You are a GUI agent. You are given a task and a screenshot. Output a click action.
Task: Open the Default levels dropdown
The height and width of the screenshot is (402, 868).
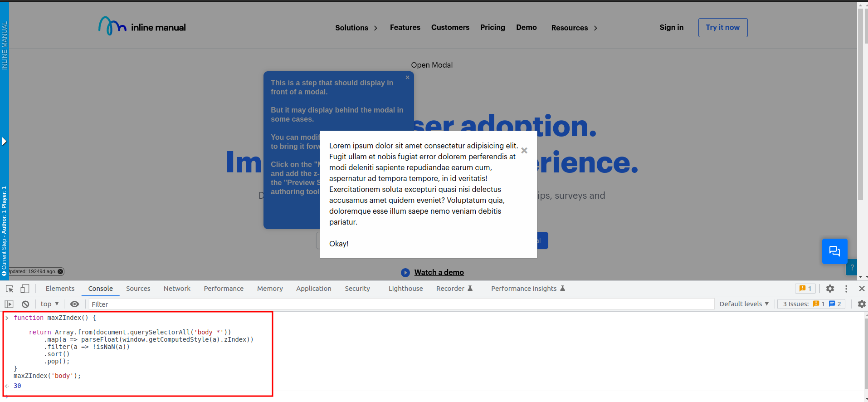744,304
